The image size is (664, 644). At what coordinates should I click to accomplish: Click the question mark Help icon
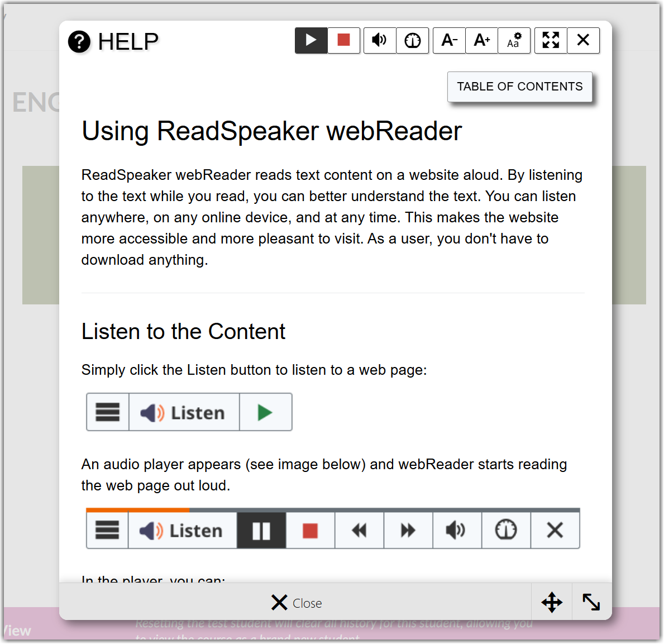coord(79,42)
